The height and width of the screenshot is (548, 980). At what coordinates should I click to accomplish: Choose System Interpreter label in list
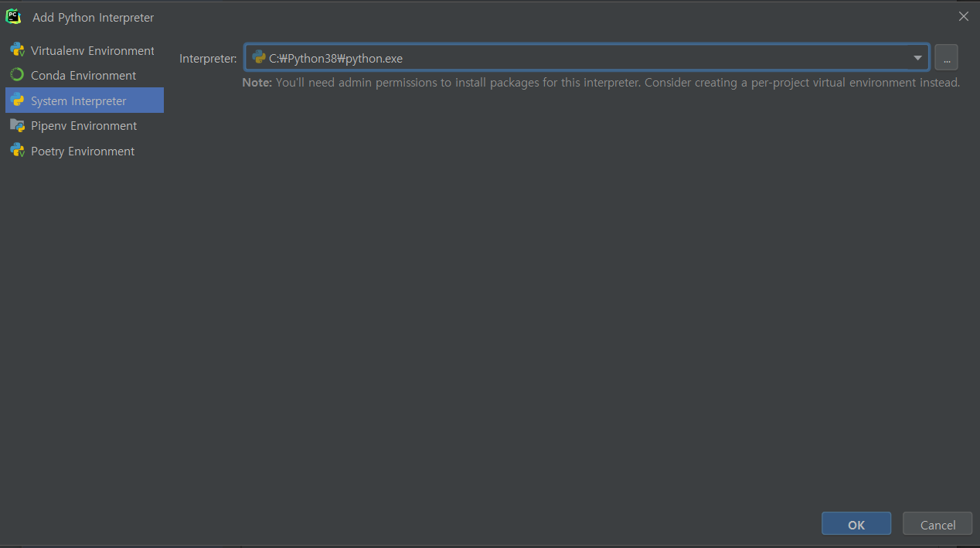point(79,100)
